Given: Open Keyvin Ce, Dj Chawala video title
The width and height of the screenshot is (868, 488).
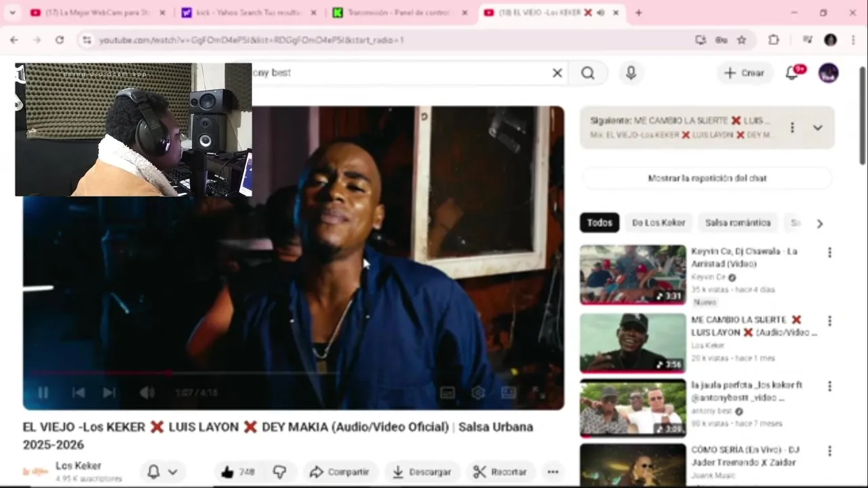Looking at the screenshot, I should click(744, 257).
